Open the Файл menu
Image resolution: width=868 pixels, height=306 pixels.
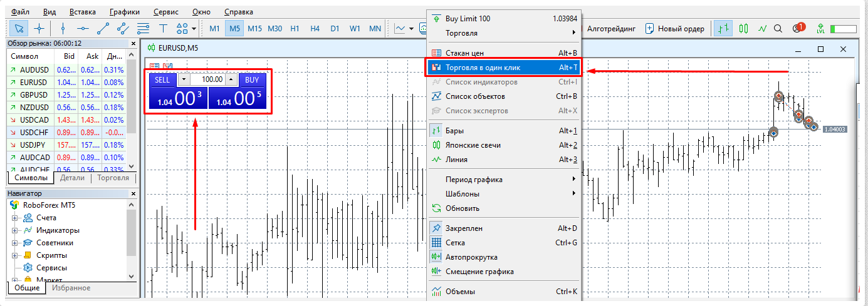(20, 12)
